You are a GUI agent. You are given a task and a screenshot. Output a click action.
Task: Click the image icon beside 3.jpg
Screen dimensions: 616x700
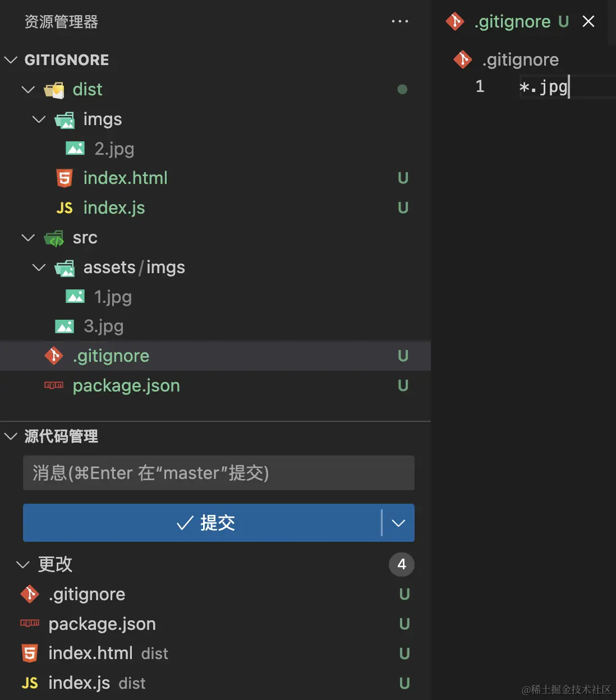[65, 326]
